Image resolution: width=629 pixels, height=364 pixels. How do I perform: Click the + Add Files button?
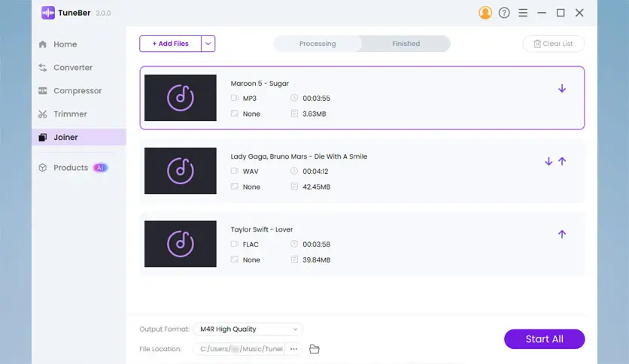[x=171, y=44]
